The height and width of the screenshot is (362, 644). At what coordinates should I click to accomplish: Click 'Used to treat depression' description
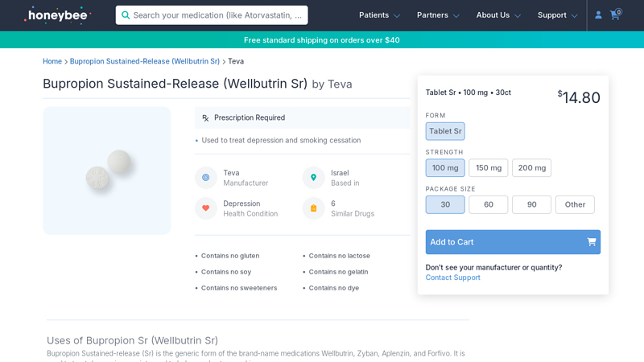tap(281, 140)
